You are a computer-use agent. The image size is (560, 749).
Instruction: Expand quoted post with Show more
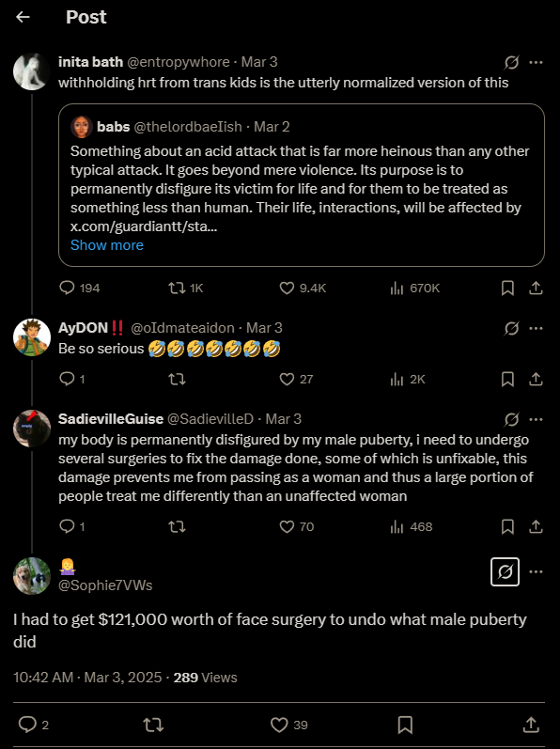point(107,245)
